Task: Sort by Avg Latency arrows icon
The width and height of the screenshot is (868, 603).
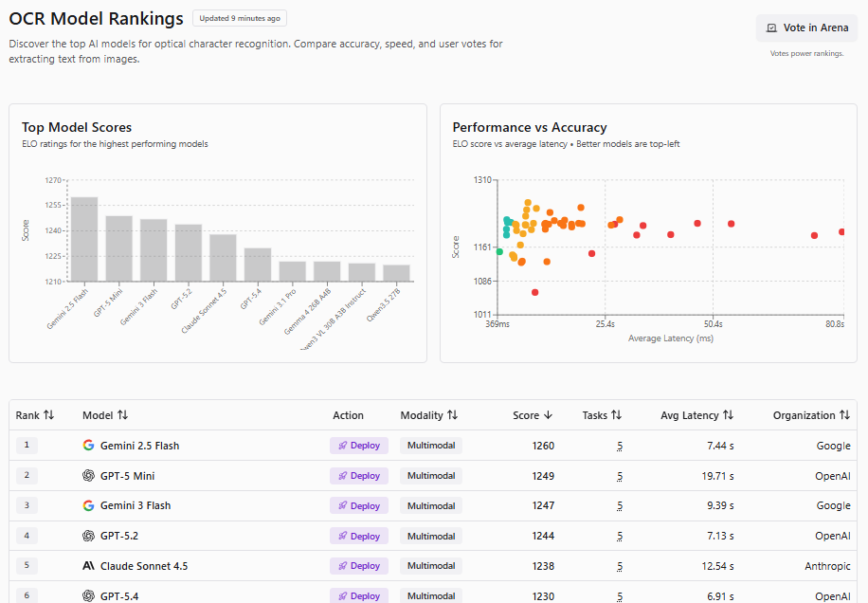Action: click(728, 414)
